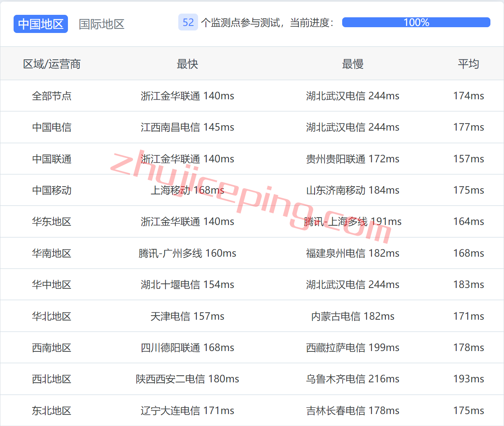Click the 193ms average for 西北地区

click(469, 379)
